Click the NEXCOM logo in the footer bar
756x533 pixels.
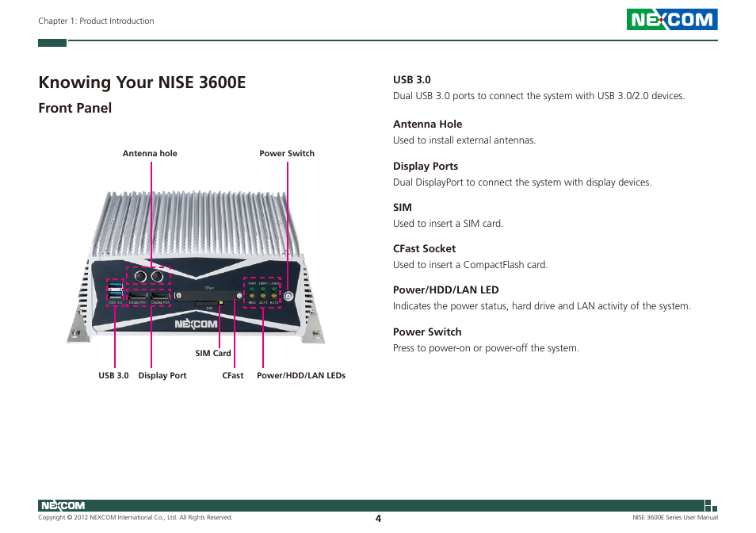click(x=63, y=505)
